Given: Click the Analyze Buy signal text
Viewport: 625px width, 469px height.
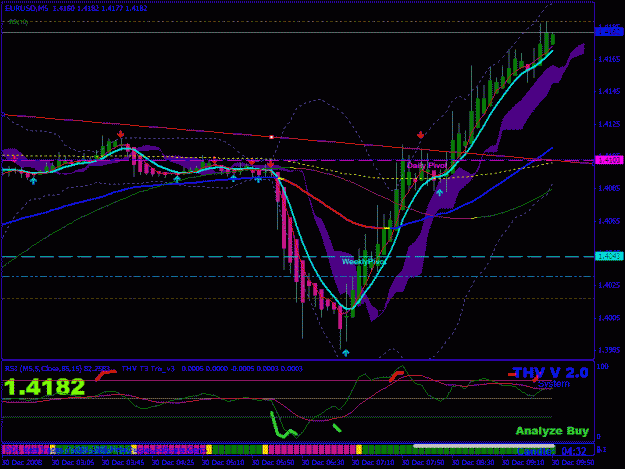Looking at the screenshot, I should tap(552, 431).
